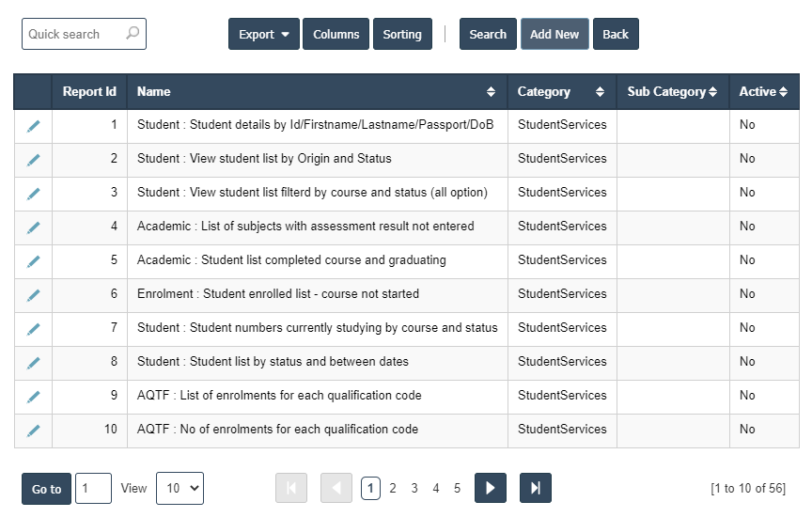
Task: Click the magnifier icon in Quick search
Action: pyautogui.click(x=133, y=34)
